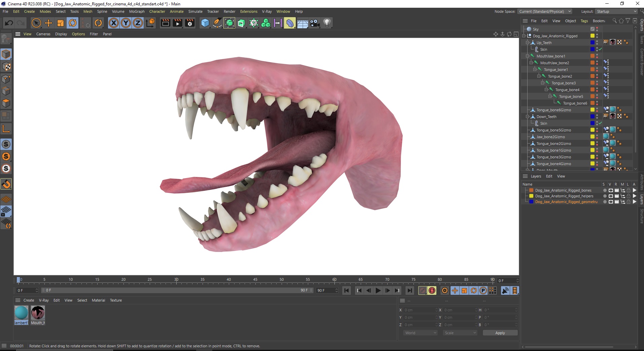644x351 pixels.
Task: Open Edit Render Settings icon
Action: point(190,23)
